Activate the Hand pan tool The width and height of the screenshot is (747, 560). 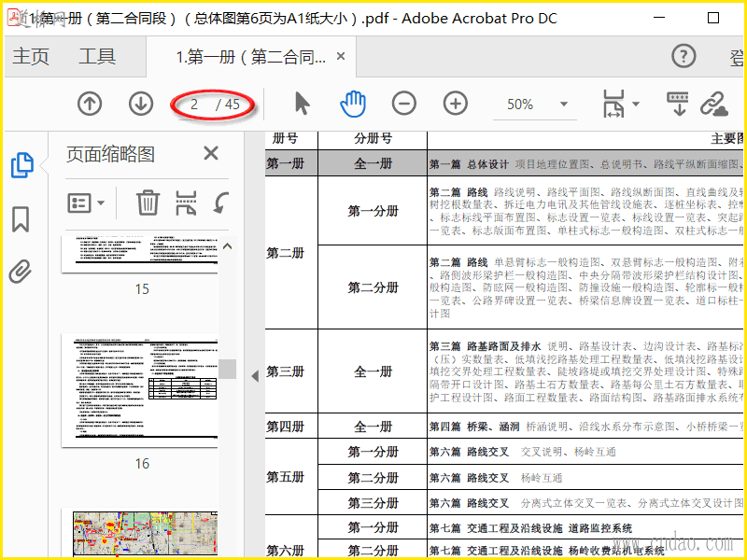(x=353, y=104)
